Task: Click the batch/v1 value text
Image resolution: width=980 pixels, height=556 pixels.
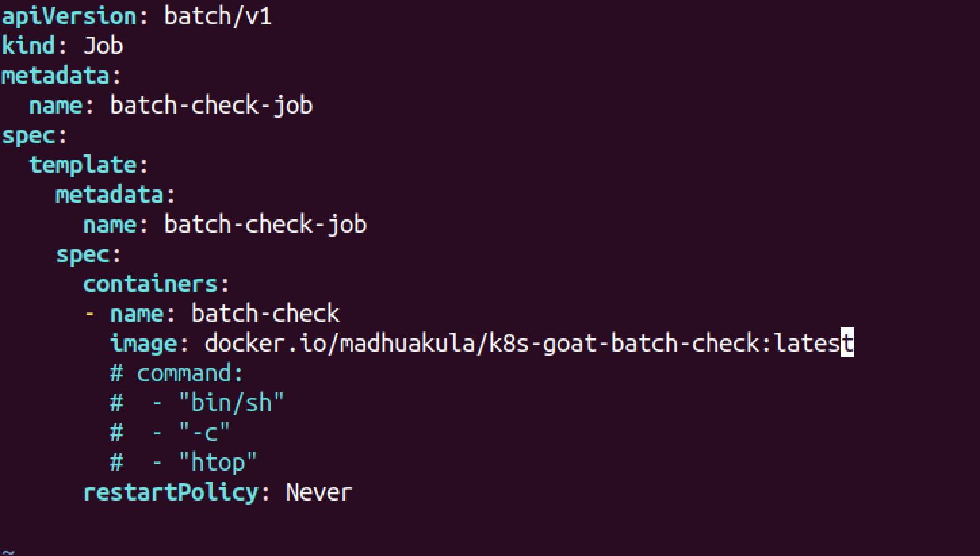Action: [x=217, y=16]
